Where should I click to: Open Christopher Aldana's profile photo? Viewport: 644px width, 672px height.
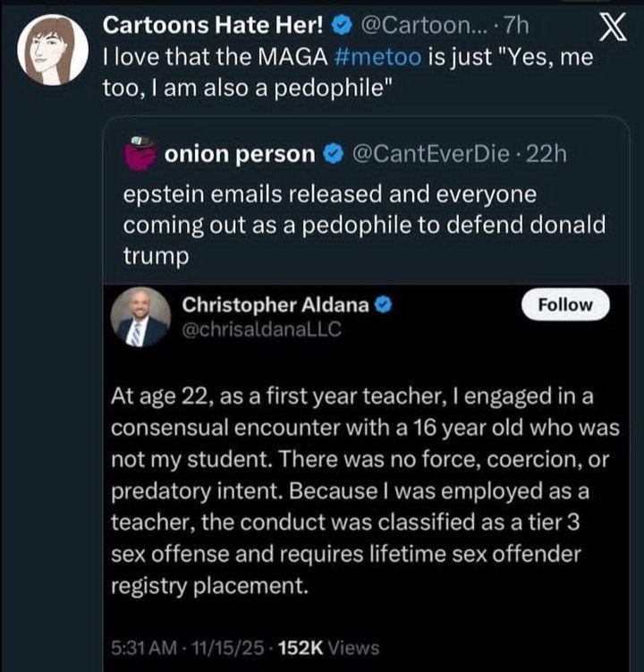click(x=141, y=318)
